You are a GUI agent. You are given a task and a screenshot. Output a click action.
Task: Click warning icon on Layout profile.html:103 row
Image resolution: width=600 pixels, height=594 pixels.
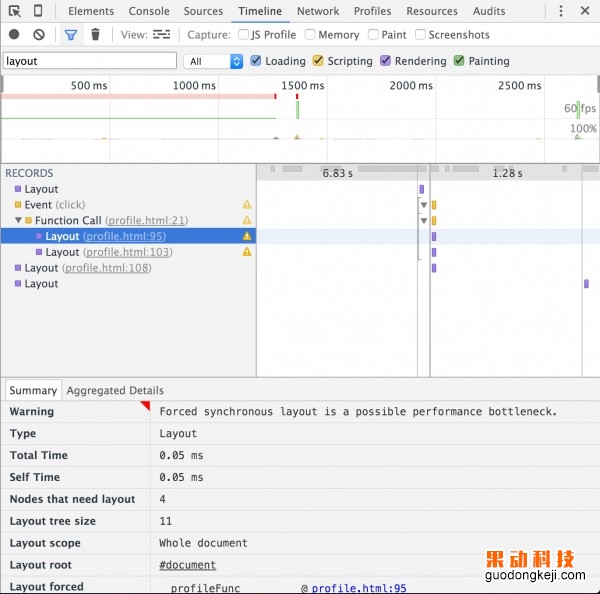pyautogui.click(x=247, y=252)
